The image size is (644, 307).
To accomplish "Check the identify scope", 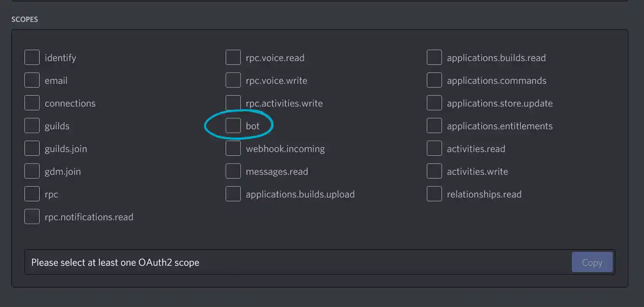I will pos(32,57).
